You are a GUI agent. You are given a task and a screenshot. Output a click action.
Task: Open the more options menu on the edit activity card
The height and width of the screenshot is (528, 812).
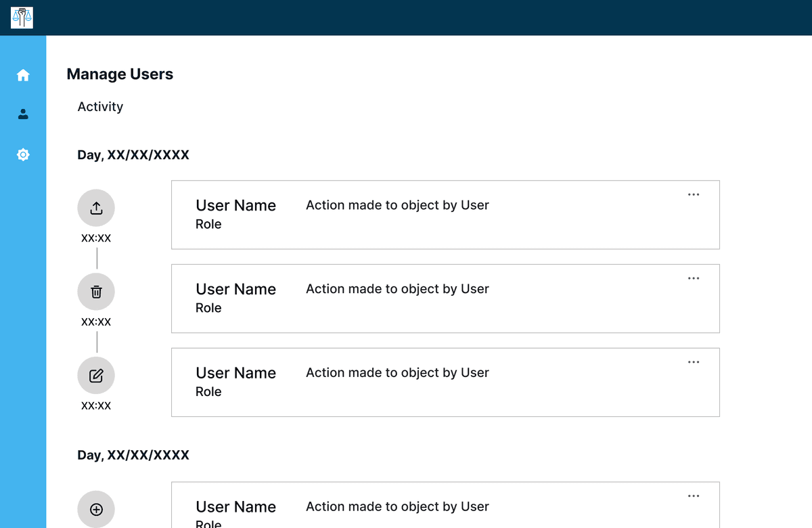tap(693, 362)
